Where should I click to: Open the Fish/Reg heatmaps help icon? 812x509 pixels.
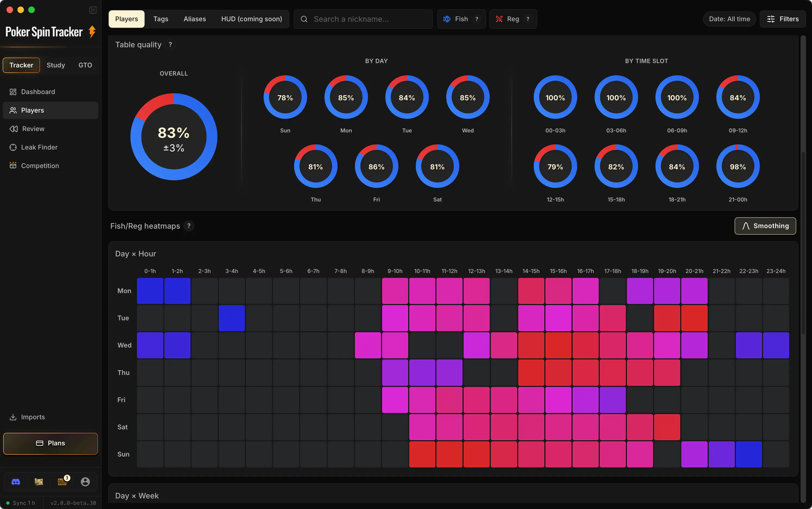189,226
